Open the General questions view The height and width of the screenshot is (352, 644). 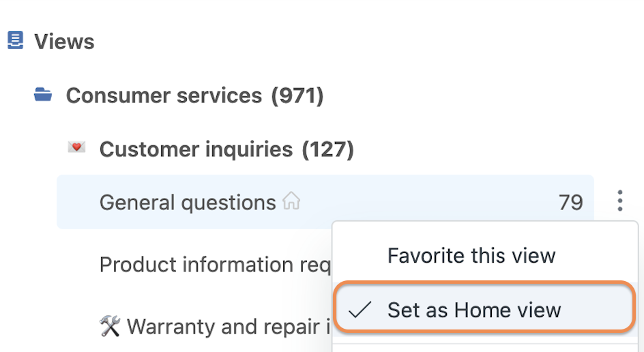point(187,203)
